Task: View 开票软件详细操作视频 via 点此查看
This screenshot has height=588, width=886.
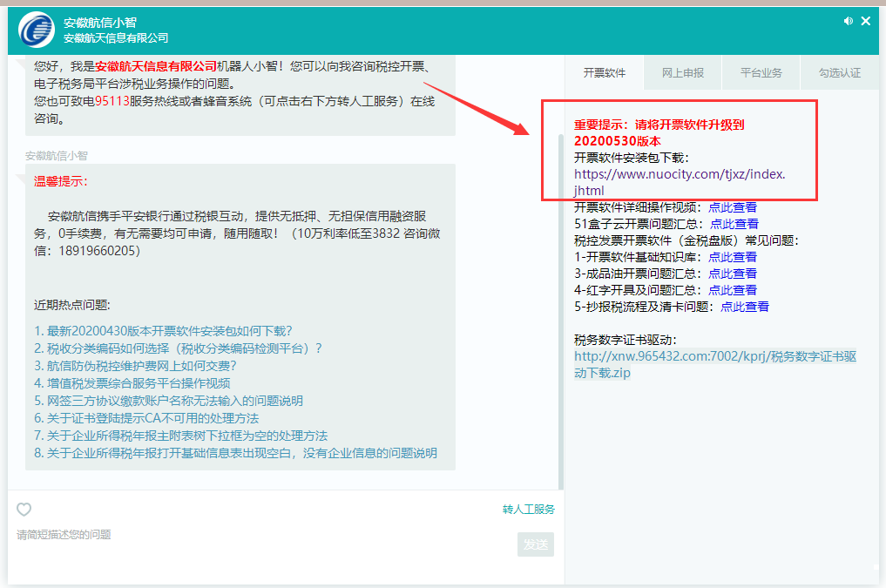Action: 733,207
